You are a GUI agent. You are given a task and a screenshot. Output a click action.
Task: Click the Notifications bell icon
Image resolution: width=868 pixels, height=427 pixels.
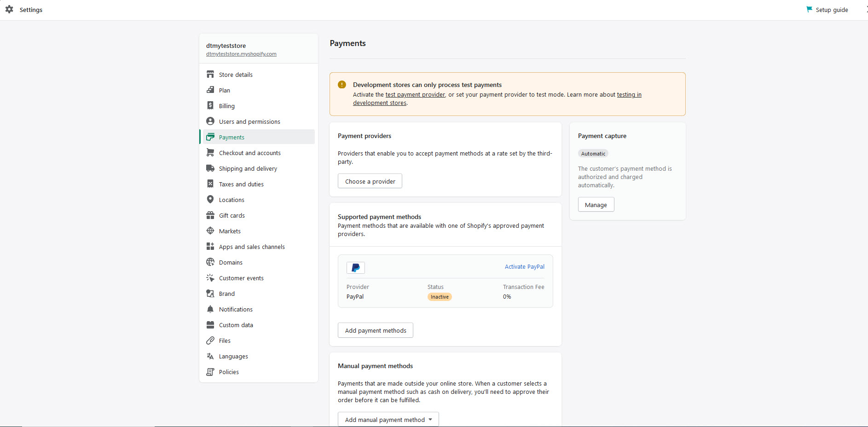[210, 309]
